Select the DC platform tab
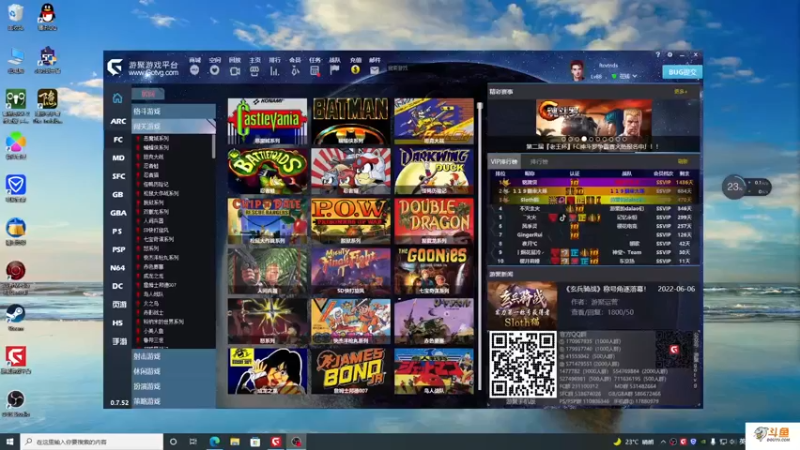The height and width of the screenshot is (450, 800). coord(118,286)
